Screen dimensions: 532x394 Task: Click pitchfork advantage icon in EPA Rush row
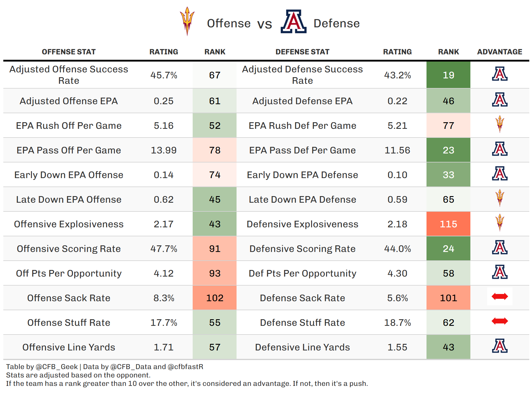point(500,124)
